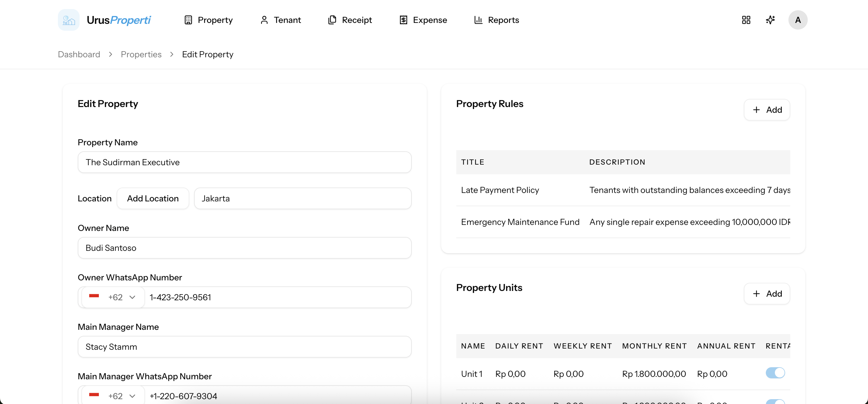
Task: Click the Add Location button
Action: click(x=153, y=198)
